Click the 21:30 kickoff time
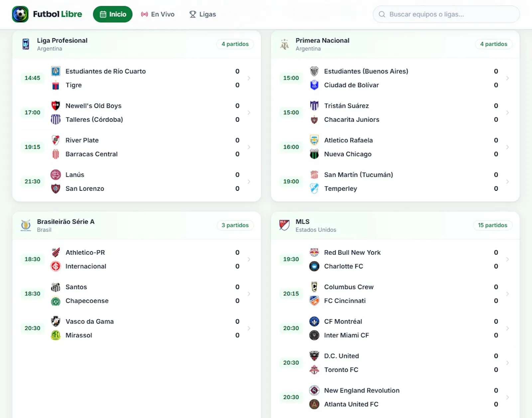 click(x=32, y=182)
